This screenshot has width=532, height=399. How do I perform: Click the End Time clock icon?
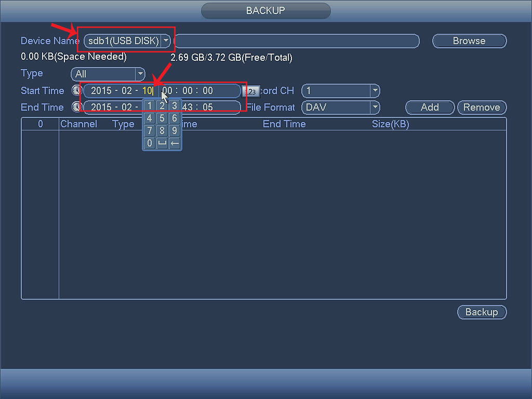pyautogui.click(x=77, y=107)
